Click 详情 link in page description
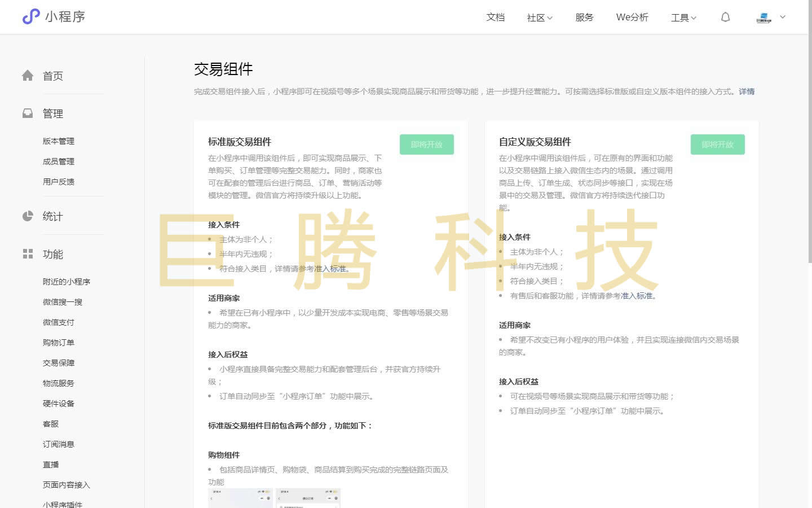The width and height of the screenshot is (812, 508). coord(747,91)
